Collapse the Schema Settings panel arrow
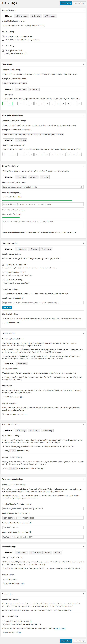 (x=83, y=333)
